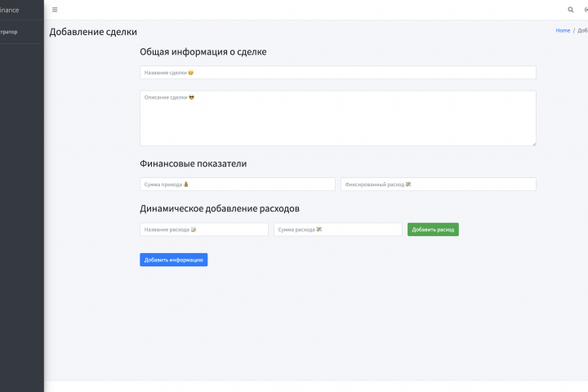588x392 pixels.
Task: Submit with 'Добавить информацию' button
Action: (174, 260)
